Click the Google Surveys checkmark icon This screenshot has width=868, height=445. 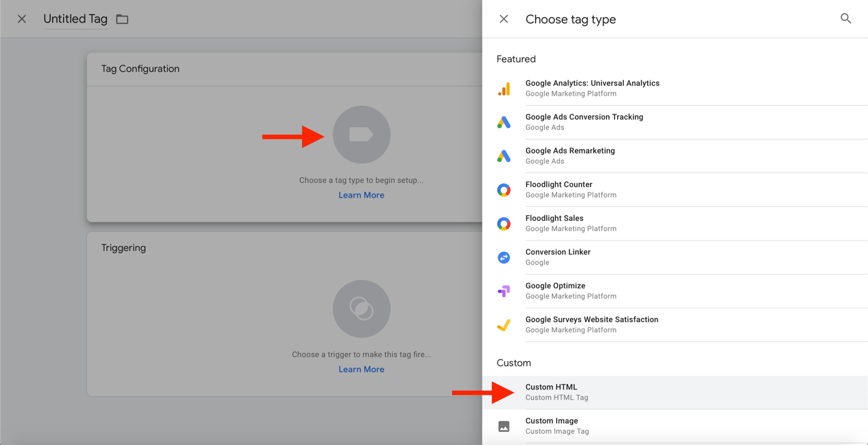pos(504,325)
